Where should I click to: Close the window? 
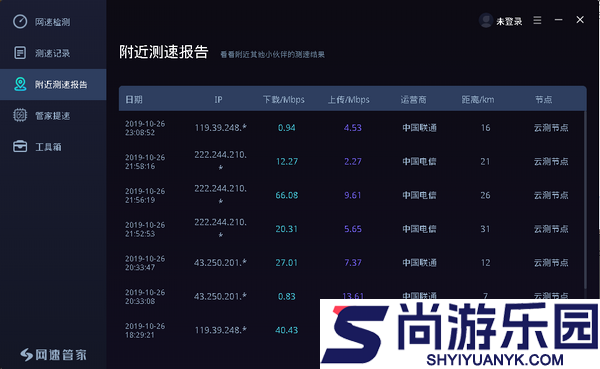[x=580, y=20]
